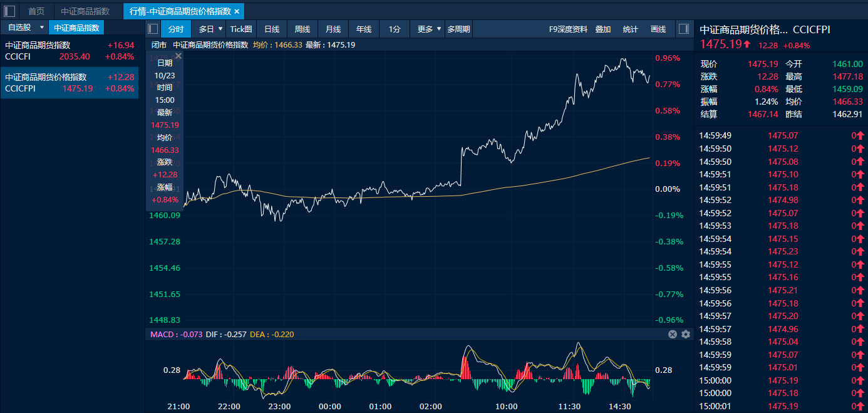Switch chart to 日线 daily view
Screen dimensions: 868x413
[x=272, y=29]
